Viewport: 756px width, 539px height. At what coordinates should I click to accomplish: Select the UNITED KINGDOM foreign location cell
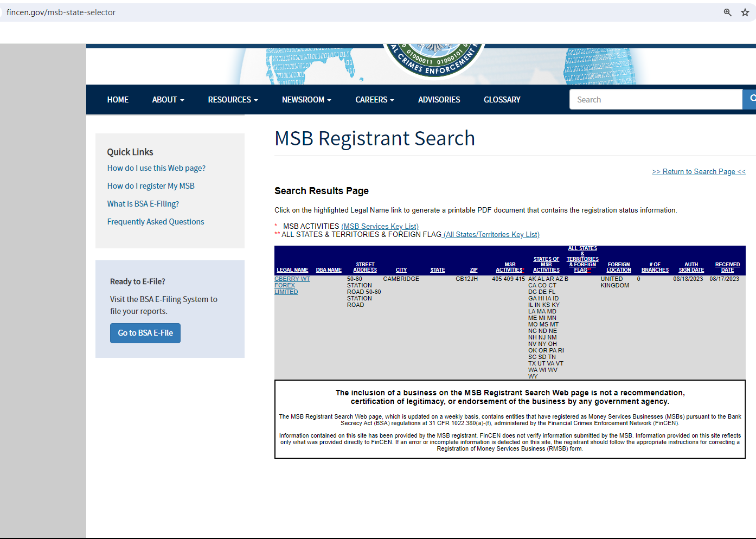pos(615,282)
